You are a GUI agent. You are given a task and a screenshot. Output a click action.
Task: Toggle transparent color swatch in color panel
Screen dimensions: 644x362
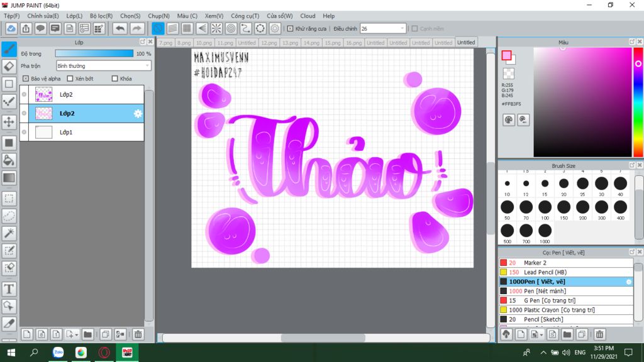coord(508,74)
